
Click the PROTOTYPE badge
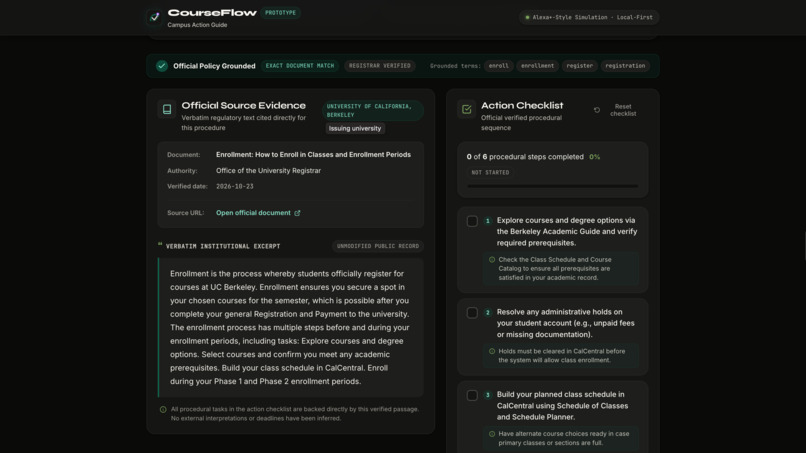point(281,13)
